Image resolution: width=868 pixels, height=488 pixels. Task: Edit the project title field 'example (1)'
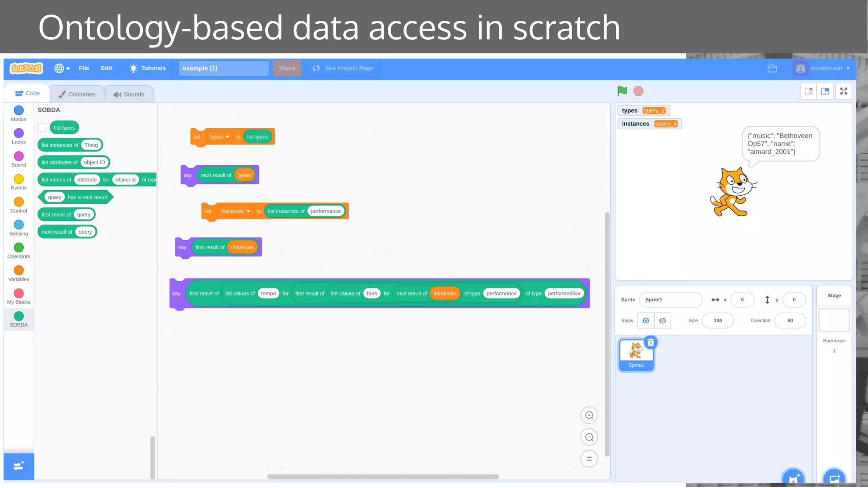pos(223,68)
